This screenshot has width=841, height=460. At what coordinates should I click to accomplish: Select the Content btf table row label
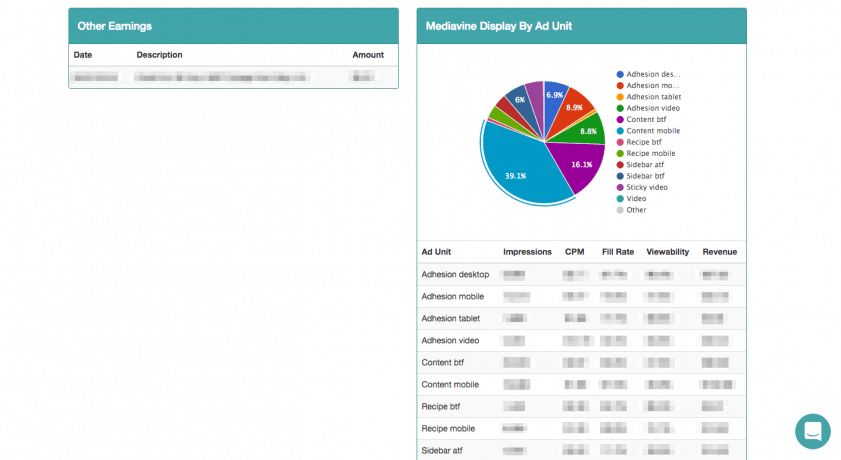[x=442, y=362]
